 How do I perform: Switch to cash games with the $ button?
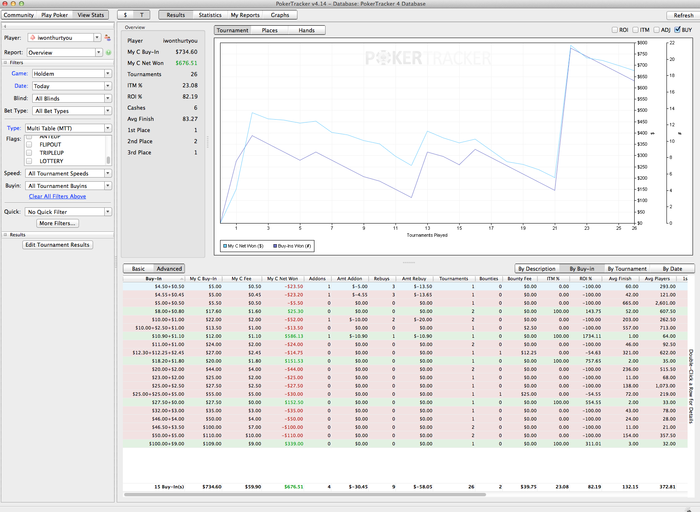click(x=125, y=15)
